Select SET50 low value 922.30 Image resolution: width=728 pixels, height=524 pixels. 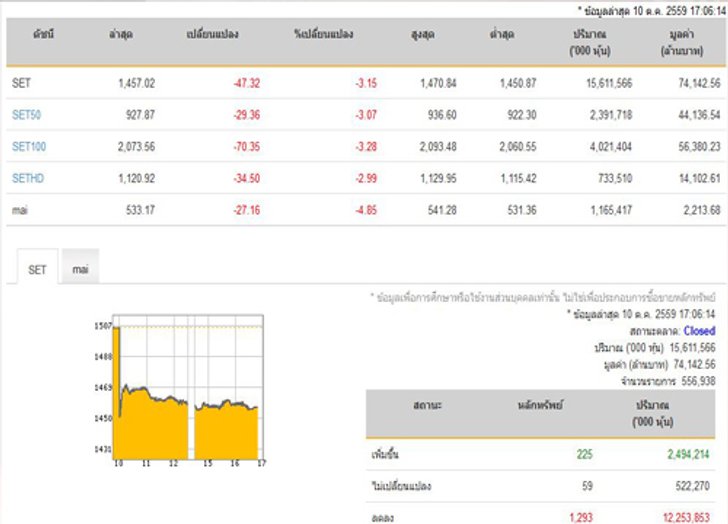pos(522,115)
